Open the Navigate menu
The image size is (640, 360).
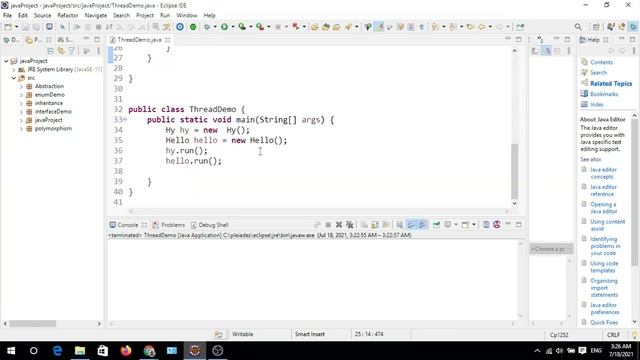96,16
